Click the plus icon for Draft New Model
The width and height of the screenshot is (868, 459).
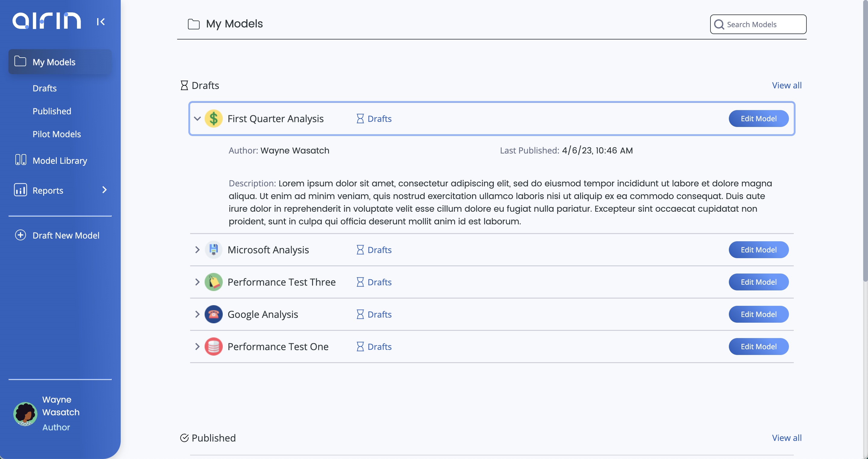[x=21, y=235]
